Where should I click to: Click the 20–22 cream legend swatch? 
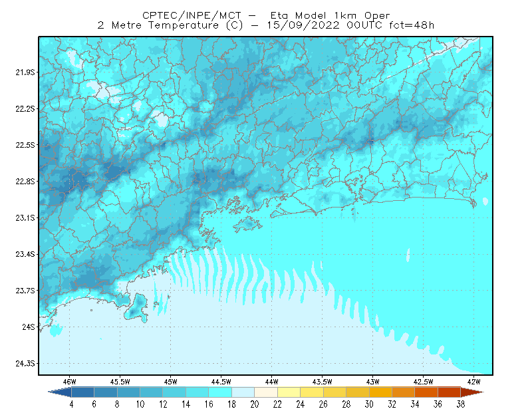point(266,392)
